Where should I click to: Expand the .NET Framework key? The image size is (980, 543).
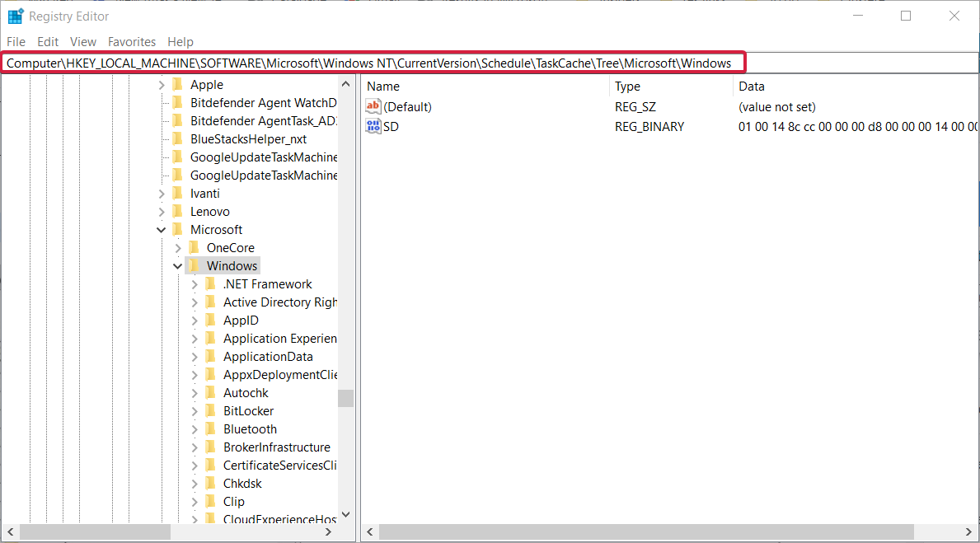pyautogui.click(x=195, y=284)
